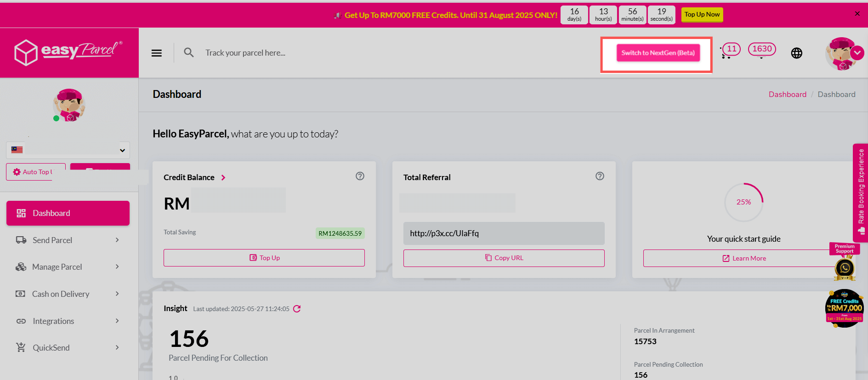The height and width of the screenshot is (380, 868).
Task: Click the Learn More button
Action: 744,258
